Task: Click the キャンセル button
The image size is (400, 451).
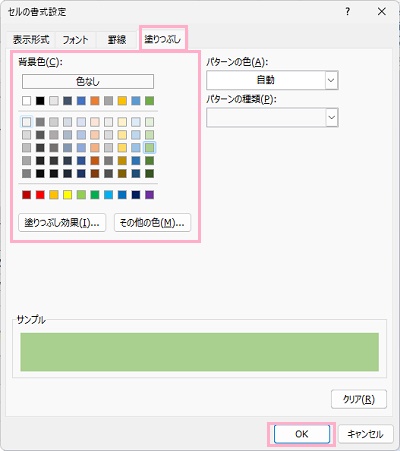Action: point(366,434)
